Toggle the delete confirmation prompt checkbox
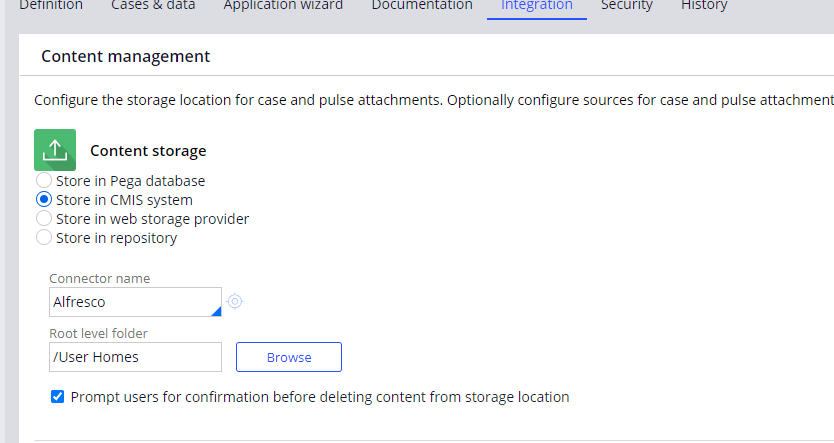The height and width of the screenshot is (443, 834). [58, 397]
